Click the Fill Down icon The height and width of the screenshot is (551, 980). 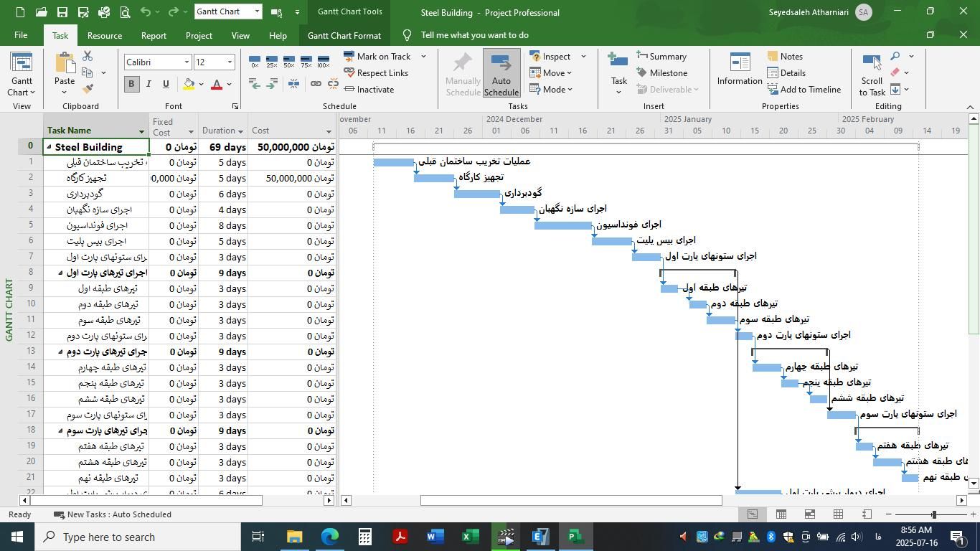tap(895, 89)
